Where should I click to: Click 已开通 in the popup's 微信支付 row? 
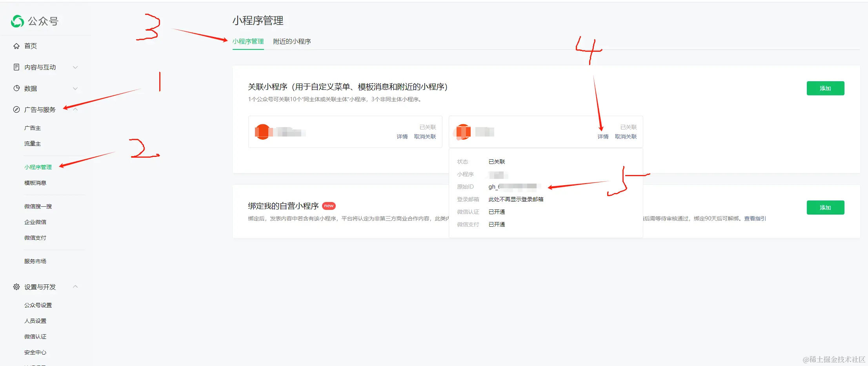497,224
